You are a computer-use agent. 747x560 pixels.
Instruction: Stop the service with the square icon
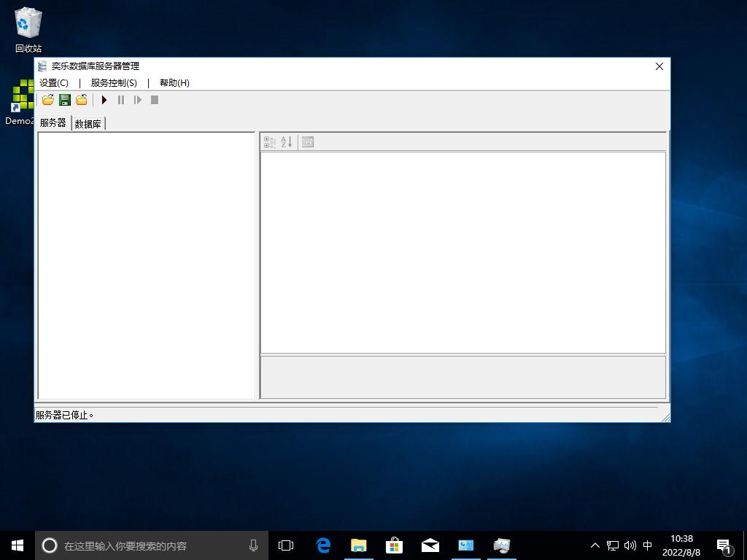point(155,100)
